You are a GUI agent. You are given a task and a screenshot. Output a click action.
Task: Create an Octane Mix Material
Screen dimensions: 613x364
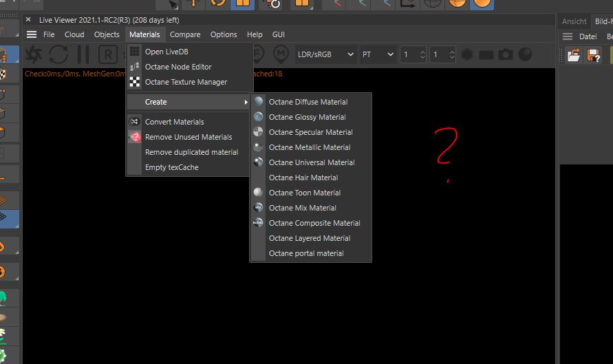click(311, 208)
